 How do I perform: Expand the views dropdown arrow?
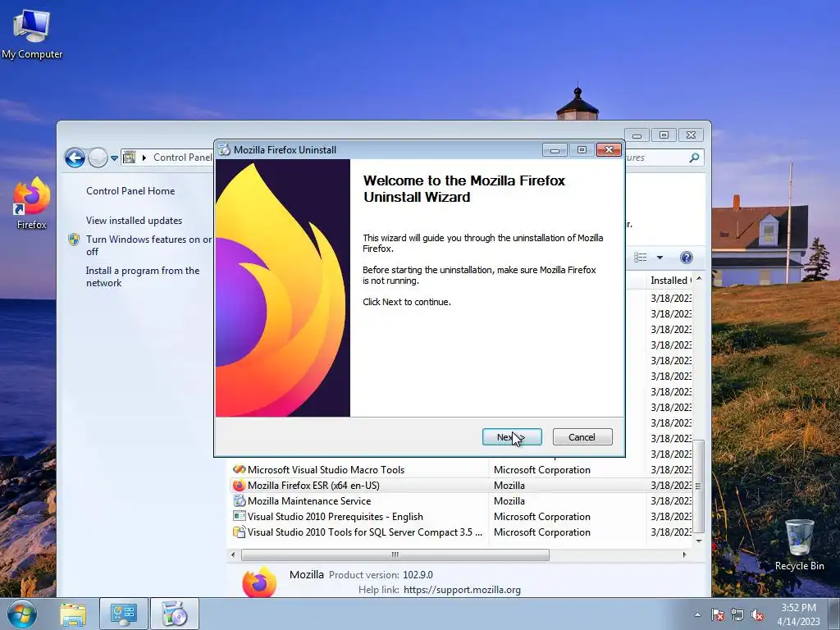point(660,258)
